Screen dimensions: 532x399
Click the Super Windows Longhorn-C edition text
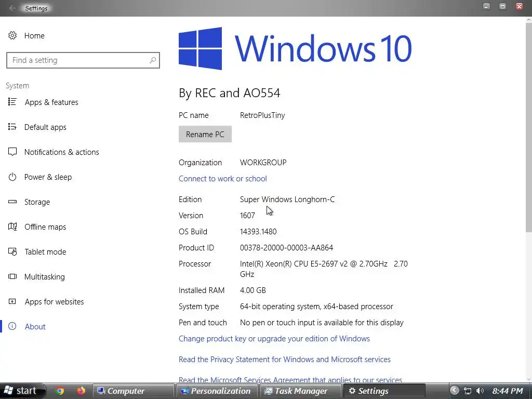(287, 199)
